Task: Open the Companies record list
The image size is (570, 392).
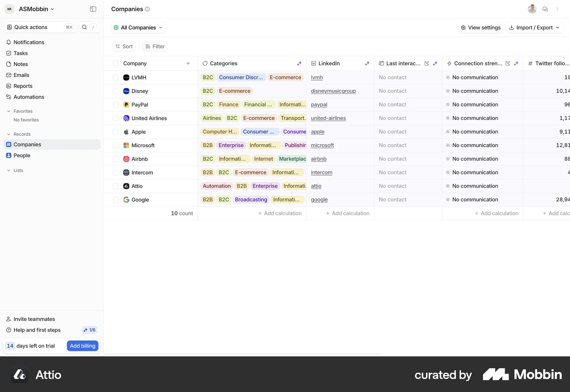Action: click(27, 145)
